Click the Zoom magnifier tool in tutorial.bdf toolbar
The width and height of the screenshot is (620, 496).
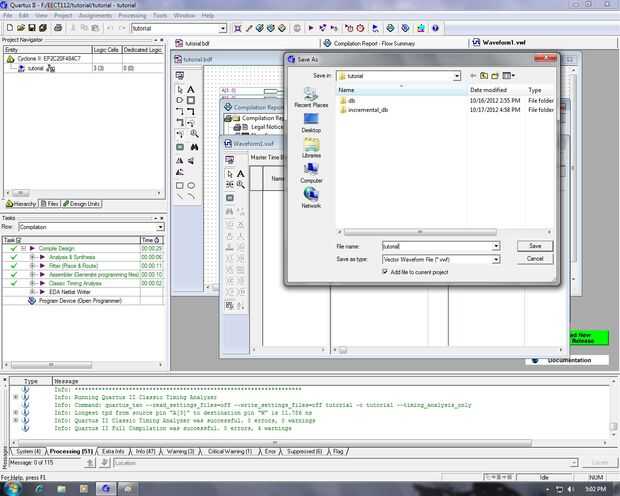(x=194, y=134)
